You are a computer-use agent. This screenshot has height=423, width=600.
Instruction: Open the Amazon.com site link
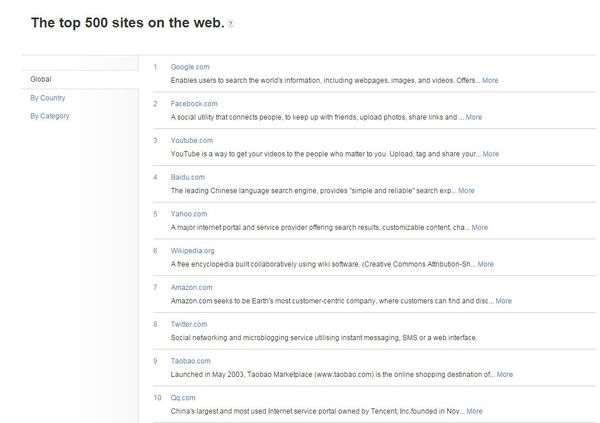[x=191, y=287]
